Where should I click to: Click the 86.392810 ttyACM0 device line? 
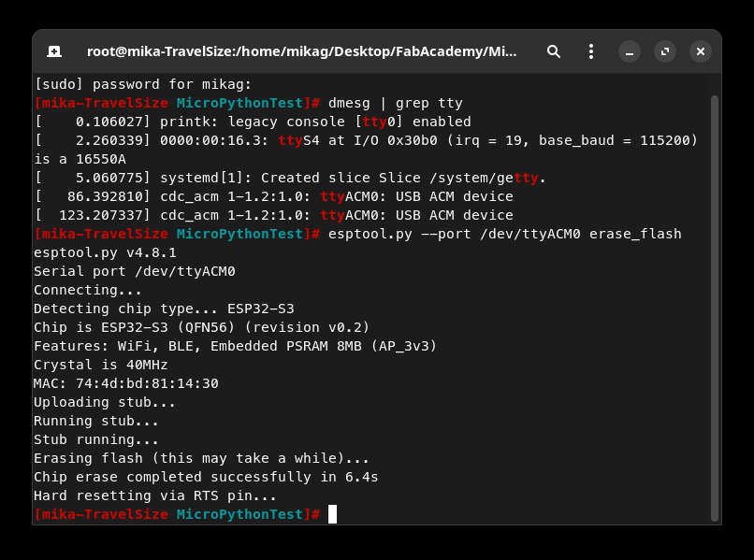274,196
